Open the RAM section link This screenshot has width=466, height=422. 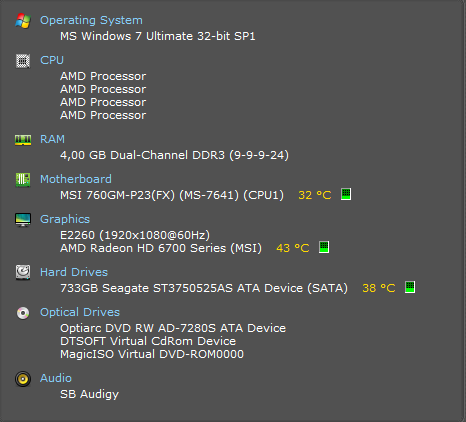click(52, 139)
